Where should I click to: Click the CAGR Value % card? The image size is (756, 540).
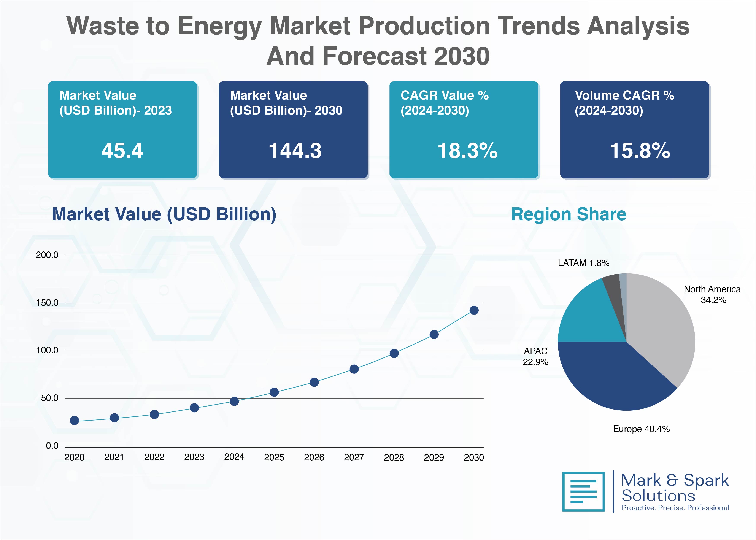coord(464,130)
